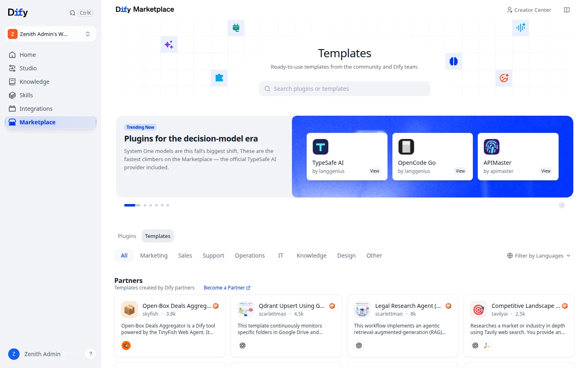
Task: Pause the trending carousel autoplay
Action: [x=562, y=205]
